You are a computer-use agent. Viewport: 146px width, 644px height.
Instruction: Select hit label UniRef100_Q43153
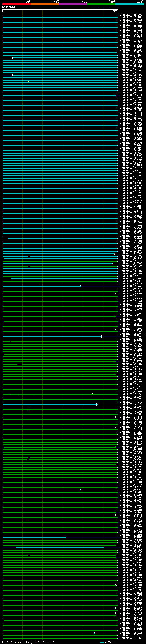[x=131, y=55]
